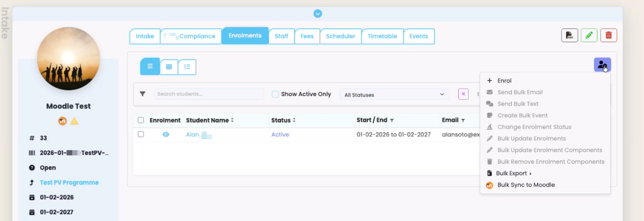Select the checkbox for Alan's row
The image size is (644, 221).
[141, 134]
